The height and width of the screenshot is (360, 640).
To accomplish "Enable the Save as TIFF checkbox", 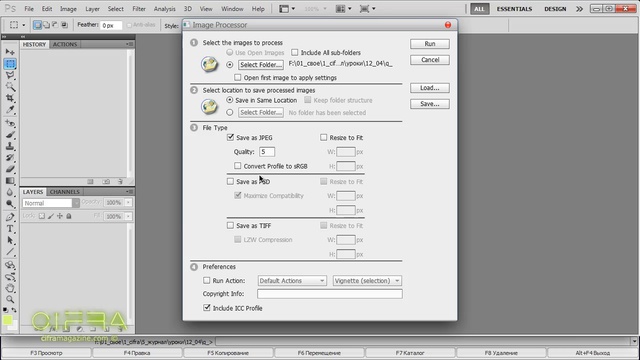I will [x=230, y=225].
